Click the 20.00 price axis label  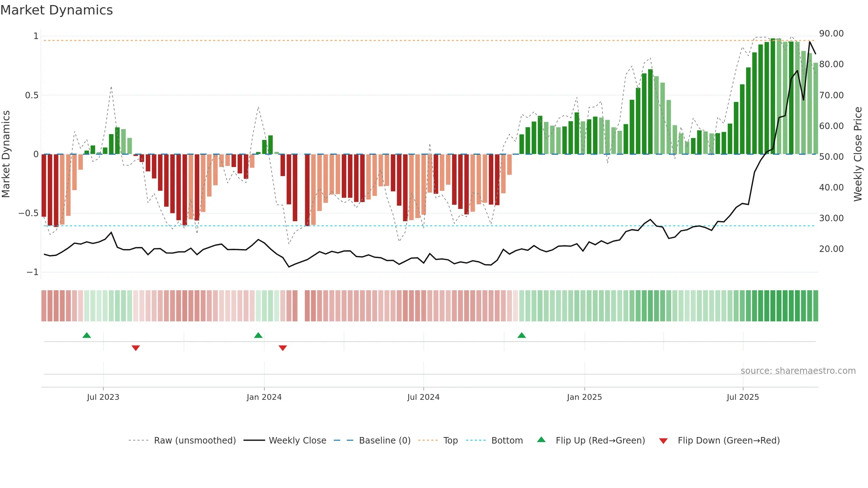pyautogui.click(x=831, y=249)
